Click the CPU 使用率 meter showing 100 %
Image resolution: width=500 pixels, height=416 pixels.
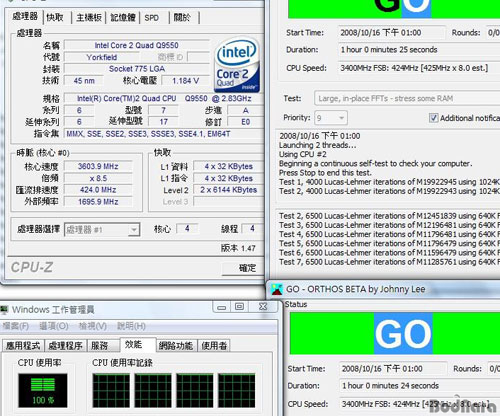tap(43, 391)
